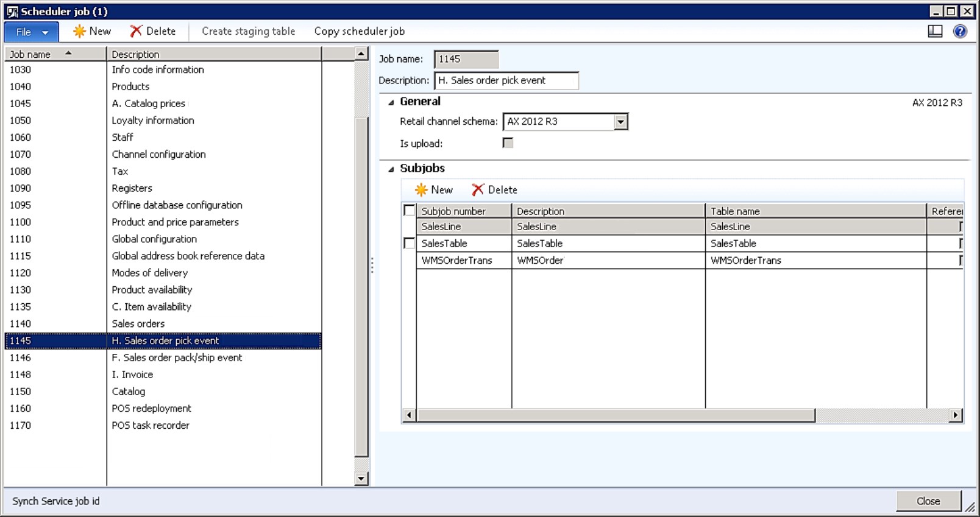
Task: Click the job list scroll-down arrow
Action: 361,479
